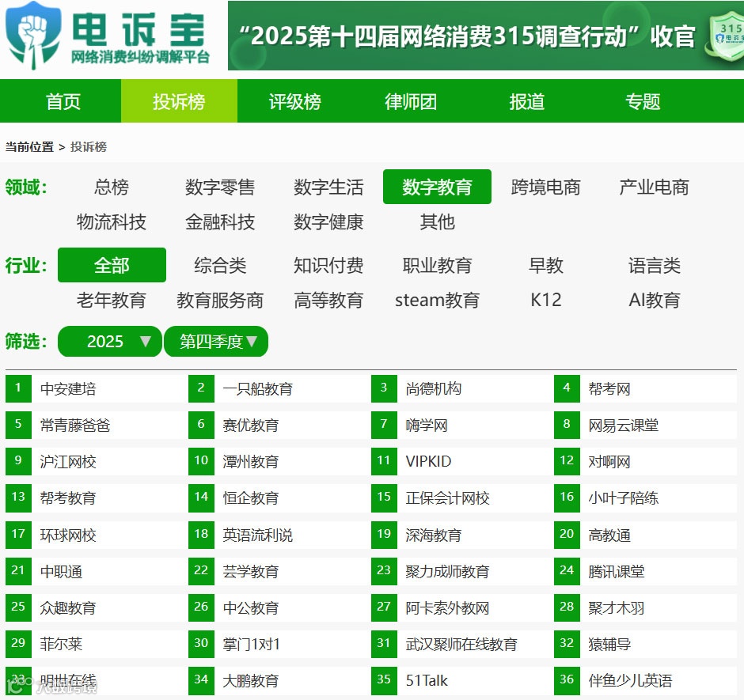Open rank 19 entry 深海教育
Image resolution: width=744 pixels, height=700 pixels.
pos(433,535)
